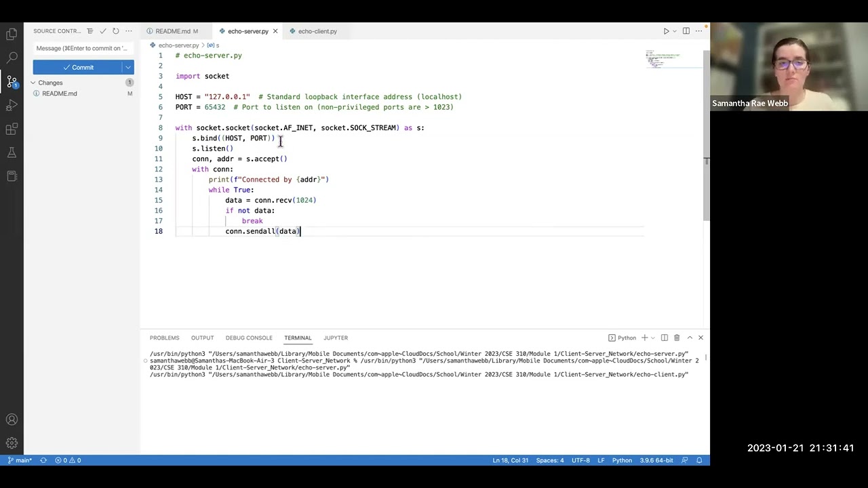
Task: Open README.md in the Changes list
Action: pos(60,94)
